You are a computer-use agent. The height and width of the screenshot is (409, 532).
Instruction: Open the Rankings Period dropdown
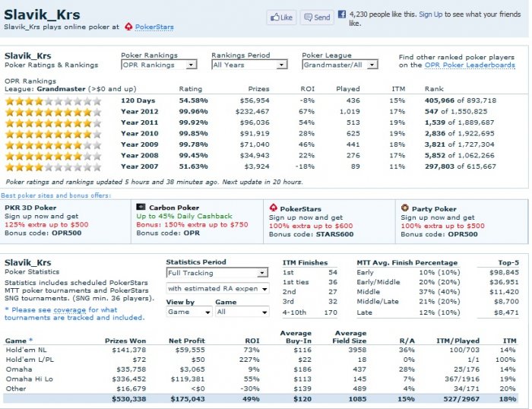(x=249, y=65)
